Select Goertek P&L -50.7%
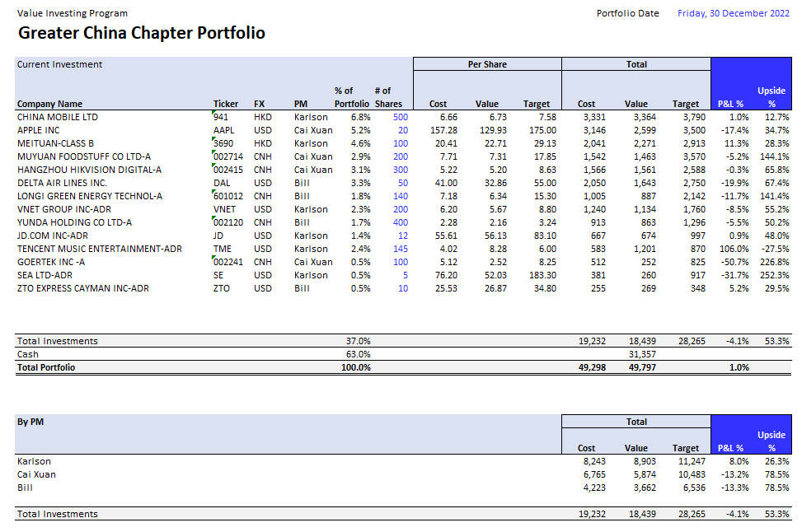Image resolution: width=802 pixels, height=532 pixels. click(735, 262)
